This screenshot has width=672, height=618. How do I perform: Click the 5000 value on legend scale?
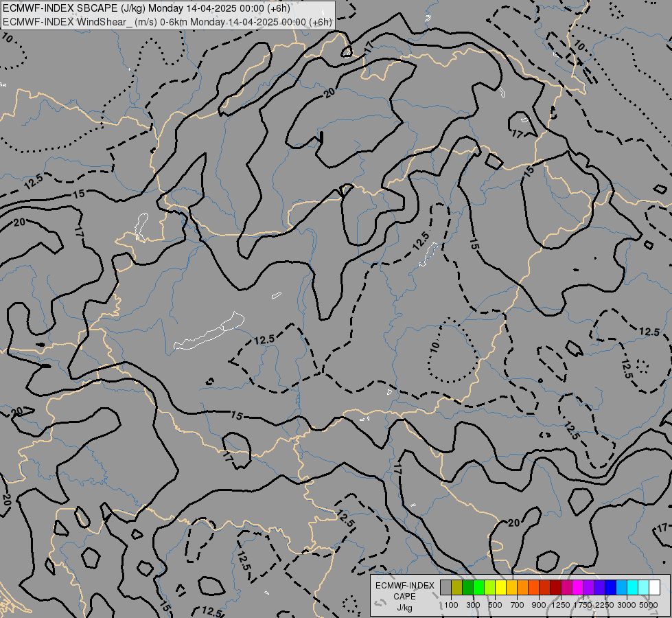click(649, 605)
